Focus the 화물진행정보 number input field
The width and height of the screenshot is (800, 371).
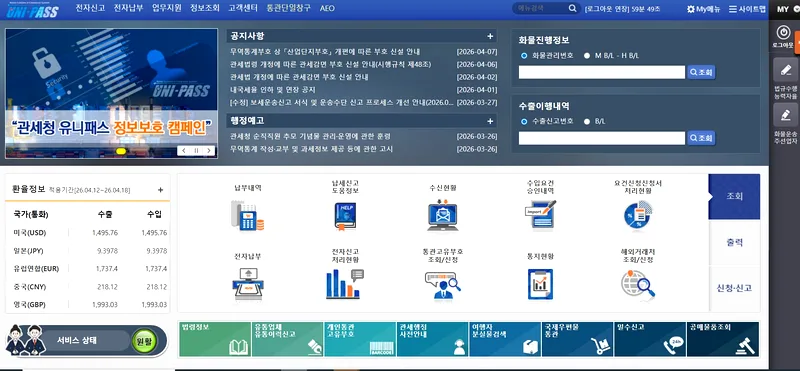(602, 72)
